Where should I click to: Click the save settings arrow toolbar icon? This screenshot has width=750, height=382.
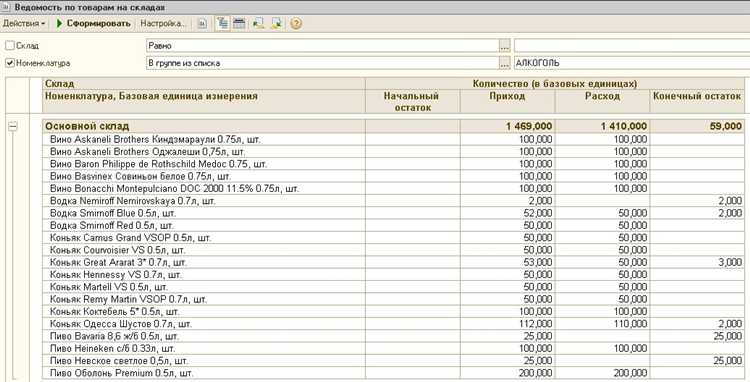(x=276, y=23)
